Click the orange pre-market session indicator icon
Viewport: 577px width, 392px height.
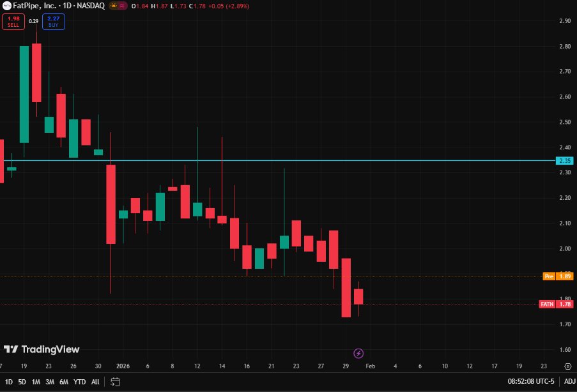coord(114,6)
